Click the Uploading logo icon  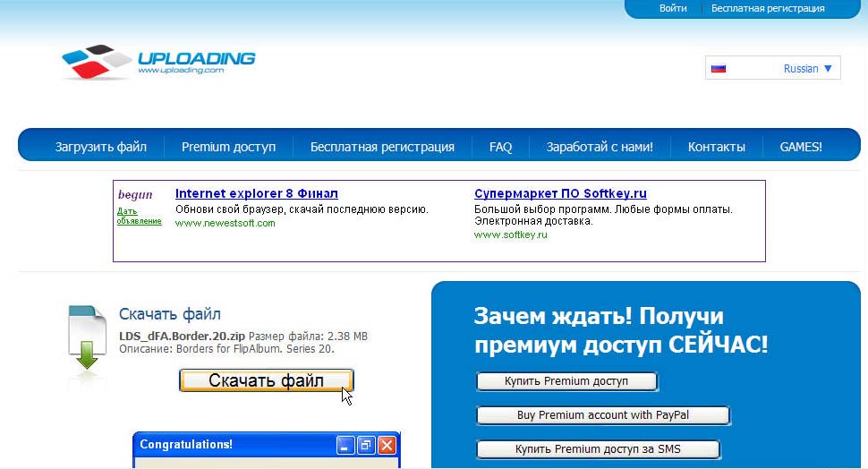pos(94,61)
